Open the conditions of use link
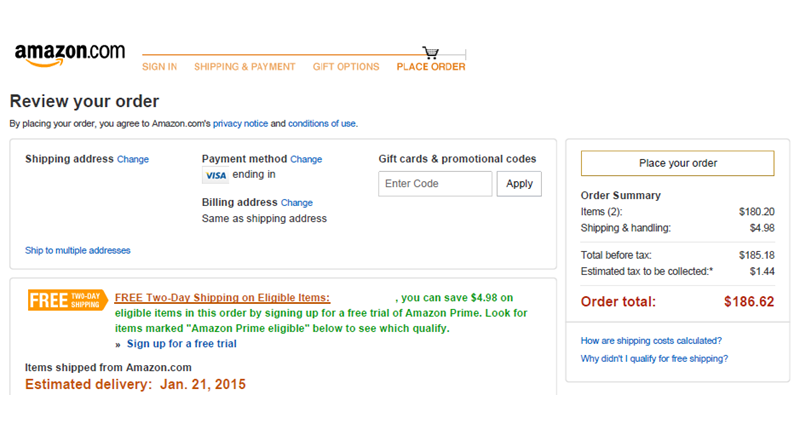Image resolution: width=800 pixels, height=428 pixels. point(322,124)
